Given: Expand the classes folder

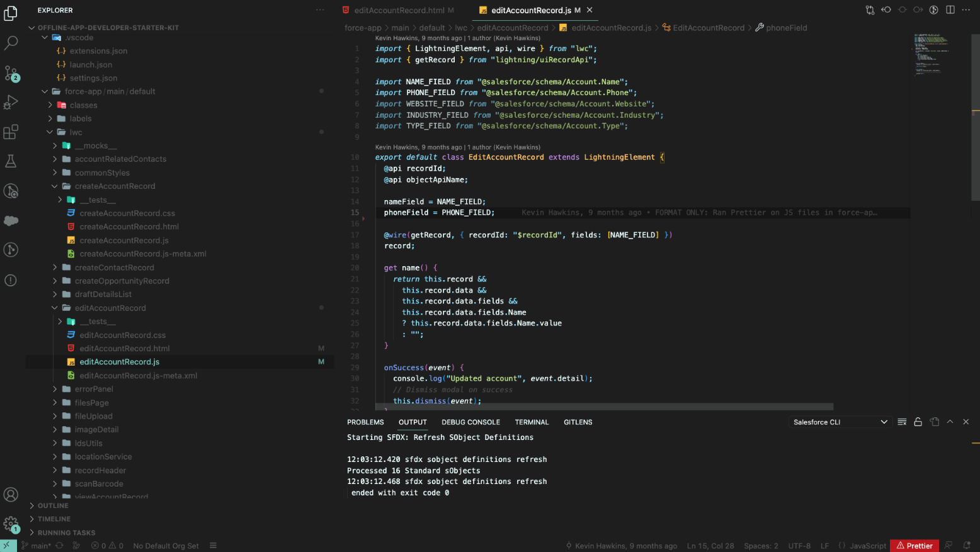Looking at the screenshot, I should pyautogui.click(x=50, y=105).
